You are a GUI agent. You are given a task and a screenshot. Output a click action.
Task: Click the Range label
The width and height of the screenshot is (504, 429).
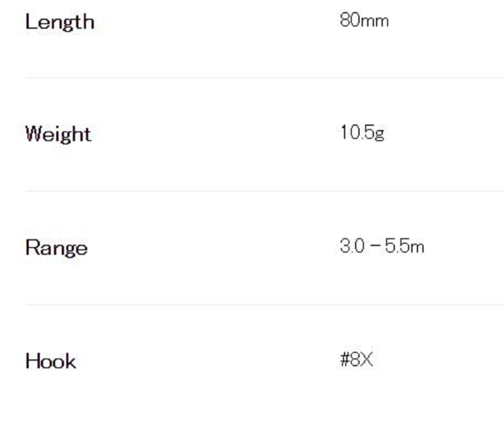click(x=56, y=248)
